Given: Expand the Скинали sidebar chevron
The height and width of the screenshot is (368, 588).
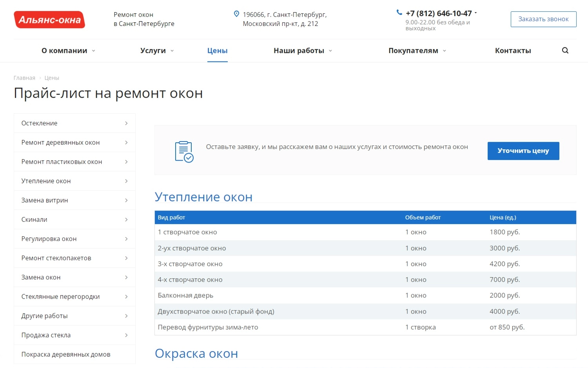Looking at the screenshot, I should pos(126,220).
